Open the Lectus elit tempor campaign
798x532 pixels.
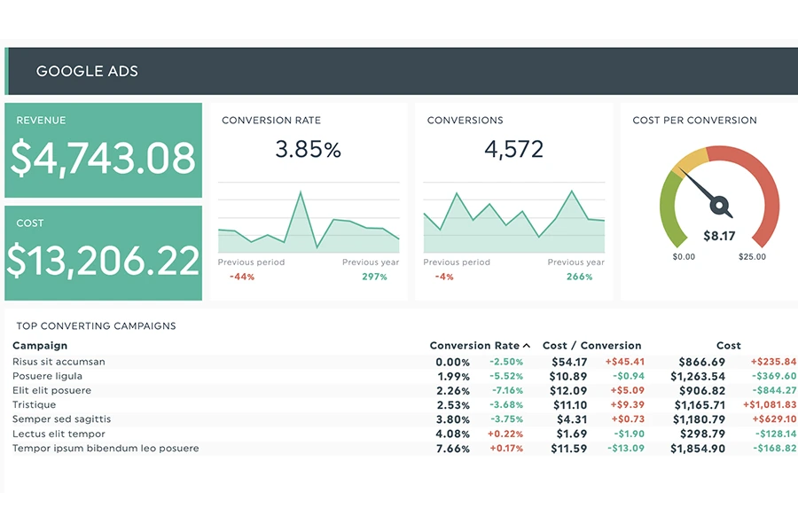click(x=59, y=434)
